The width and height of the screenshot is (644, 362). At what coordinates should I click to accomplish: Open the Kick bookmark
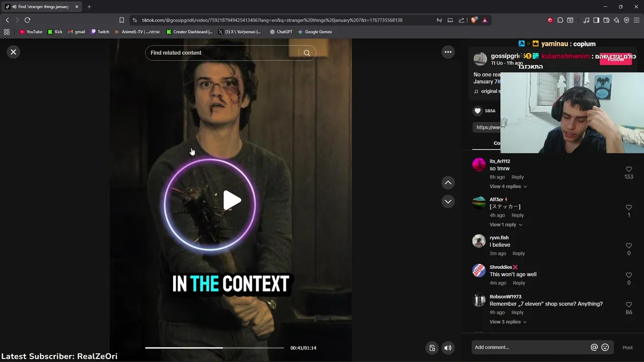click(55, 32)
